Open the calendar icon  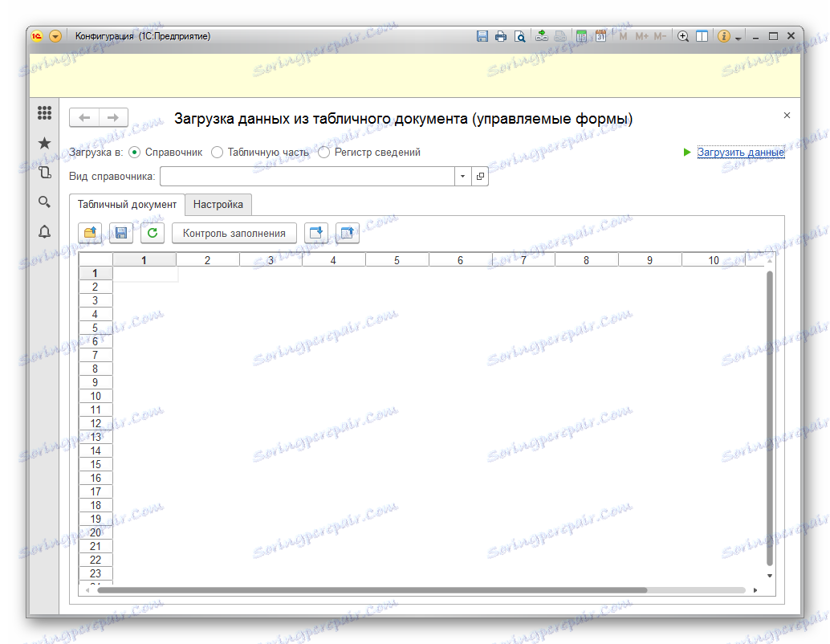coord(600,36)
